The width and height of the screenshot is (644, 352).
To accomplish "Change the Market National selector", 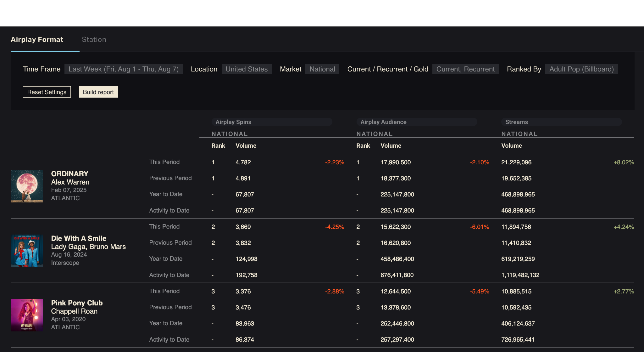I will click(322, 69).
